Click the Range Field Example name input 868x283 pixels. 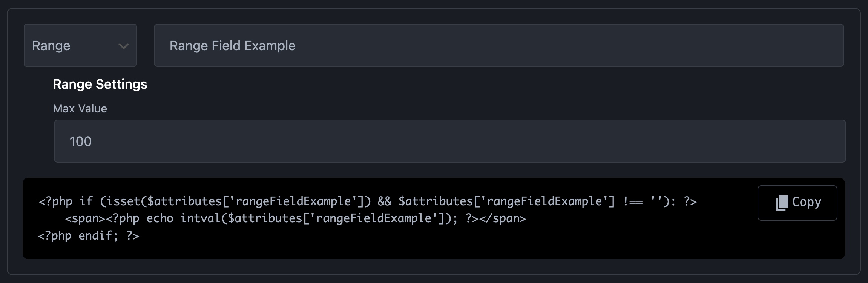pos(498,46)
